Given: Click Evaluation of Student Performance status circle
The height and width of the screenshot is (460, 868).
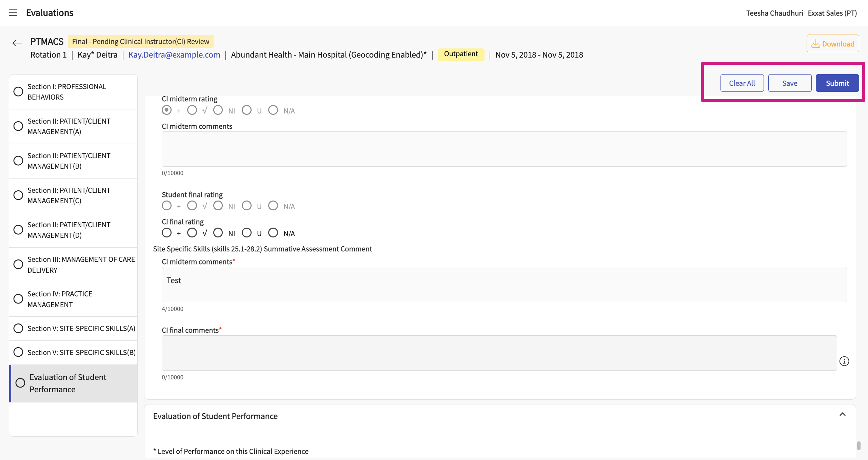Looking at the screenshot, I should pyautogui.click(x=20, y=383).
